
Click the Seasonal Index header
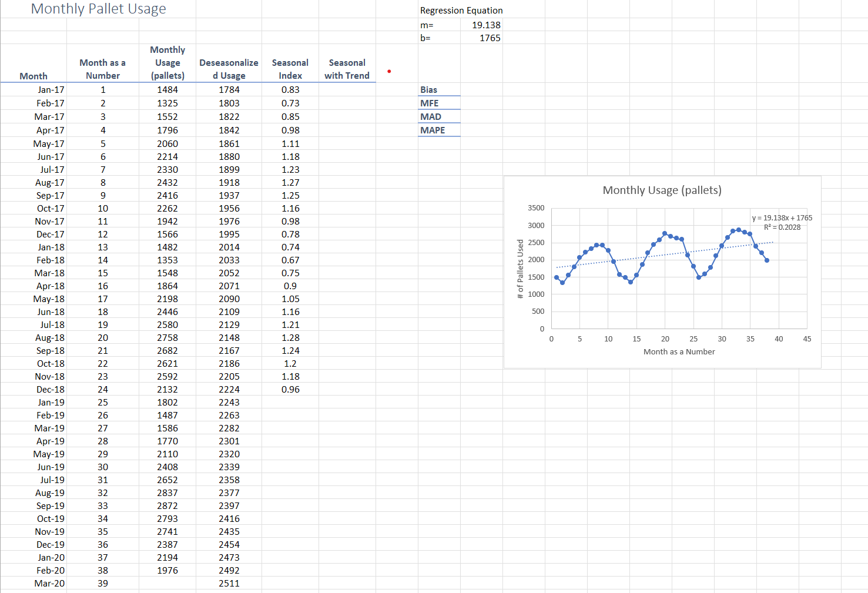coord(290,69)
